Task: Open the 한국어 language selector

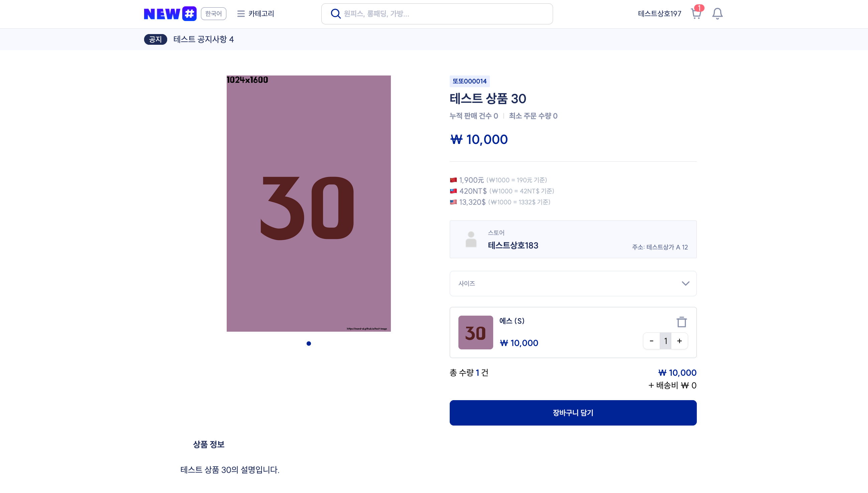Action: (x=214, y=14)
